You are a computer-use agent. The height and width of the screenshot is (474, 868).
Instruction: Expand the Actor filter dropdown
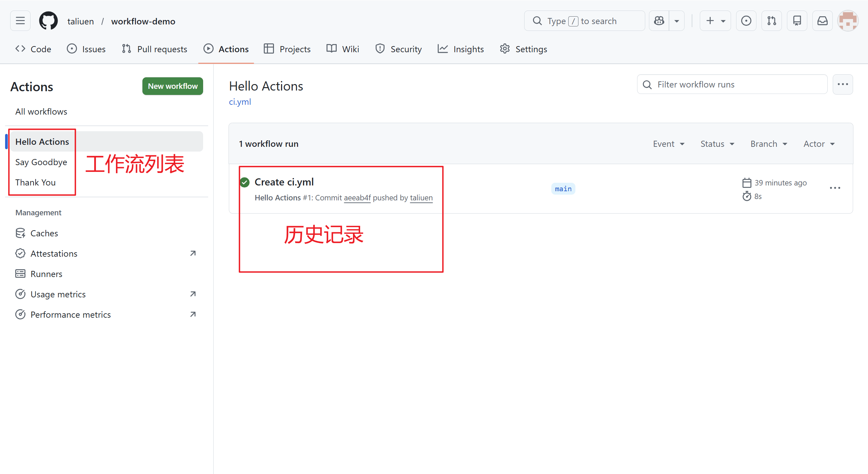(819, 144)
